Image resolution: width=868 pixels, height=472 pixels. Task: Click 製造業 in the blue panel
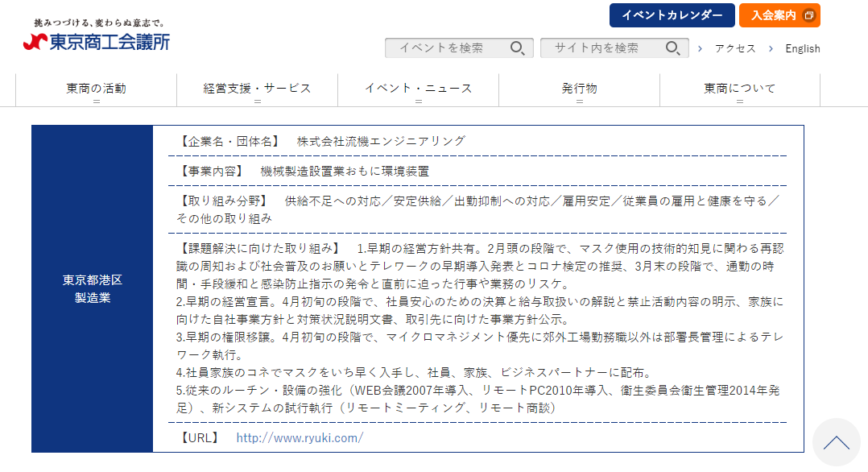click(x=93, y=298)
